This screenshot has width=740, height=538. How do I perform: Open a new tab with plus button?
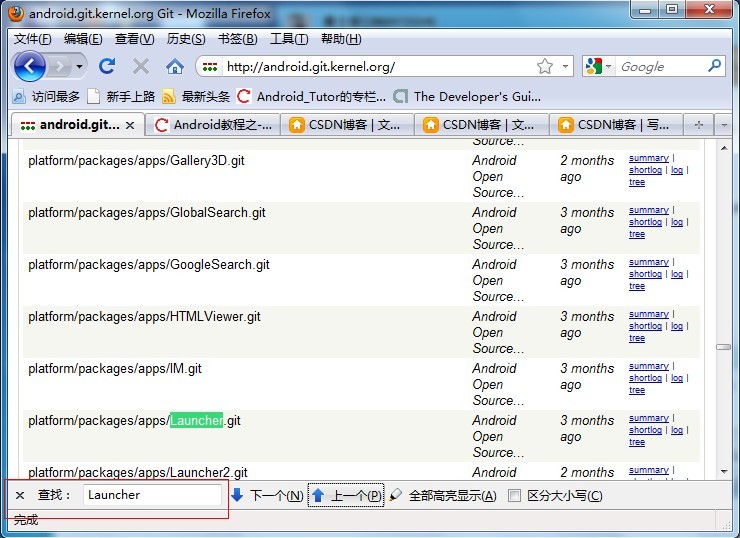(699, 125)
